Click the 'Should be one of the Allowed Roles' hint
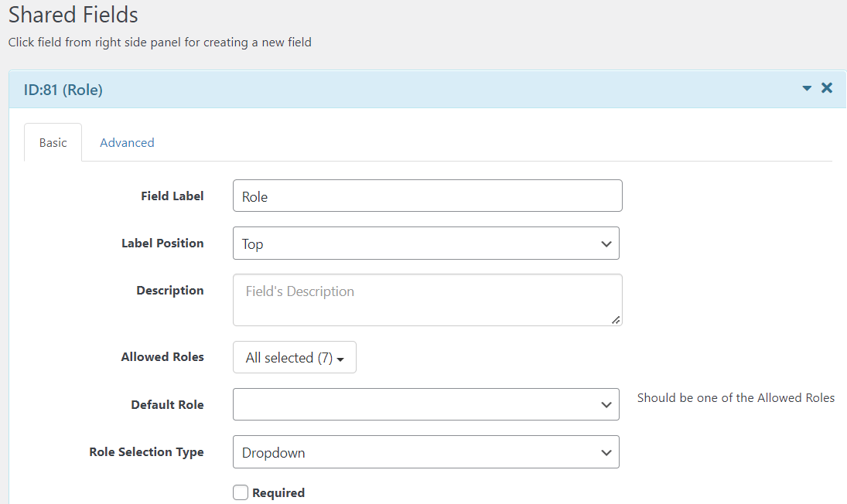The image size is (847, 504). coord(736,397)
